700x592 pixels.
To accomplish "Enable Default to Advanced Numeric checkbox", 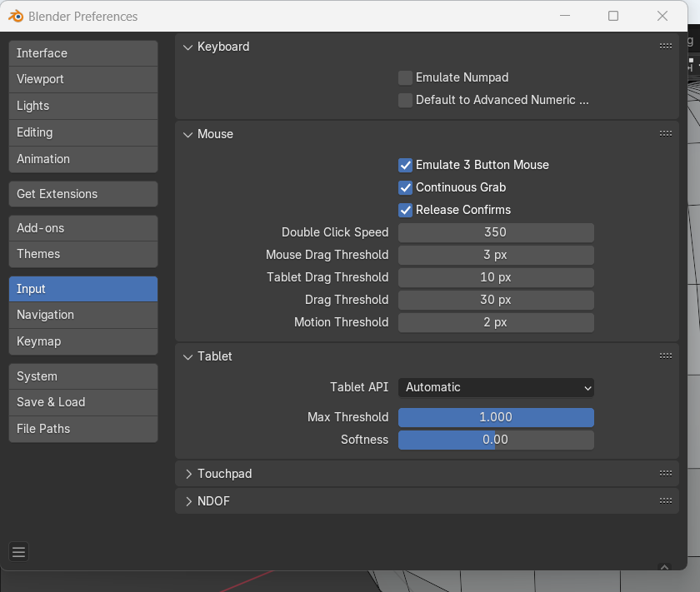I will (405, 100).
